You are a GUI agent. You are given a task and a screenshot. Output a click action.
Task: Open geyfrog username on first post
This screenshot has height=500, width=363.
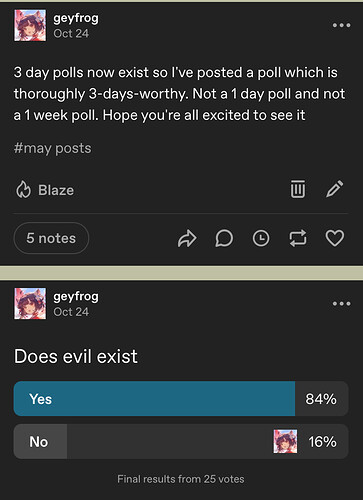(x=76, y=18)
